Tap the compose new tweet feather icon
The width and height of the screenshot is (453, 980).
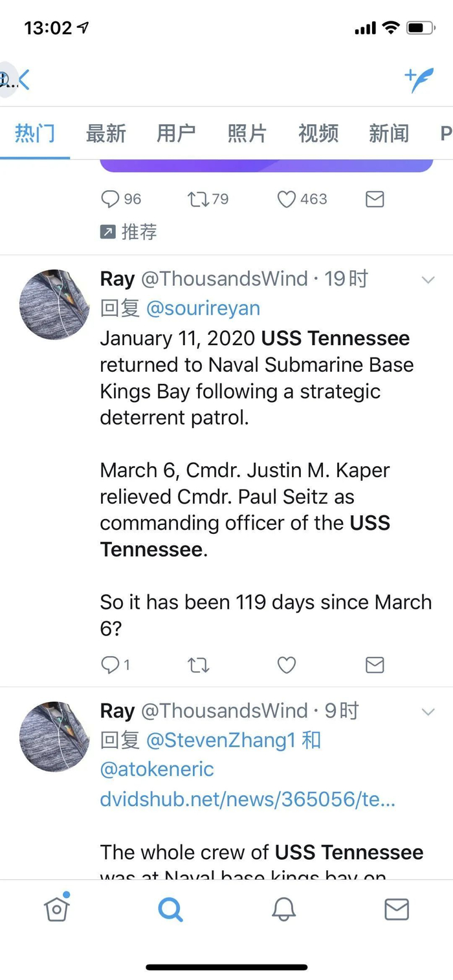(x=419, y=80)
